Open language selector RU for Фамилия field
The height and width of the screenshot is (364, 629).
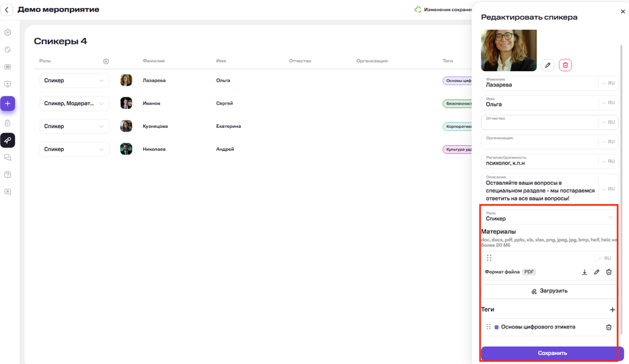(x=607, y=83)
